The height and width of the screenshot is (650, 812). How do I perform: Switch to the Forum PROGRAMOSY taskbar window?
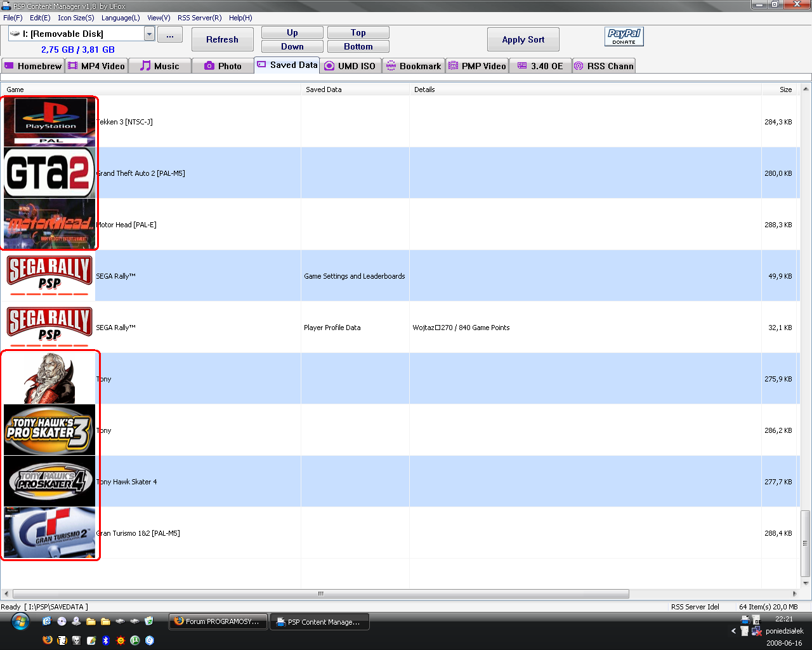(x=218, y=621)
